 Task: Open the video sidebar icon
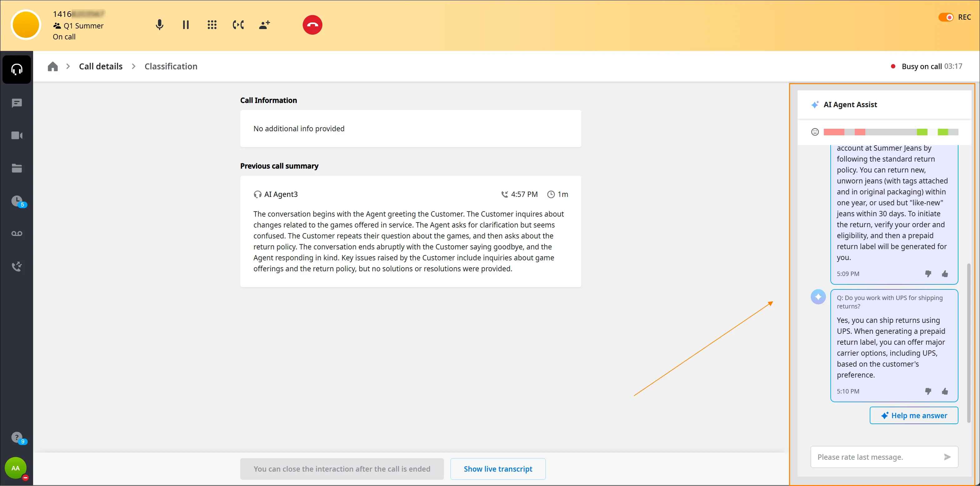point(17,136)
